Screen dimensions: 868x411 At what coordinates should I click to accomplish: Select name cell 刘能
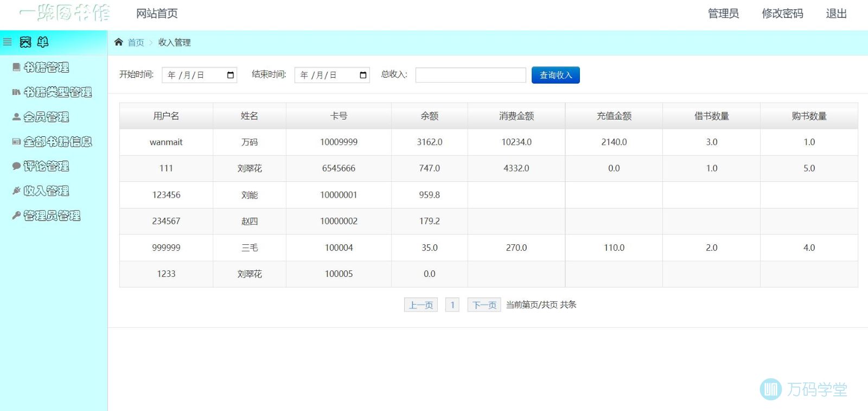coord(250,195)
